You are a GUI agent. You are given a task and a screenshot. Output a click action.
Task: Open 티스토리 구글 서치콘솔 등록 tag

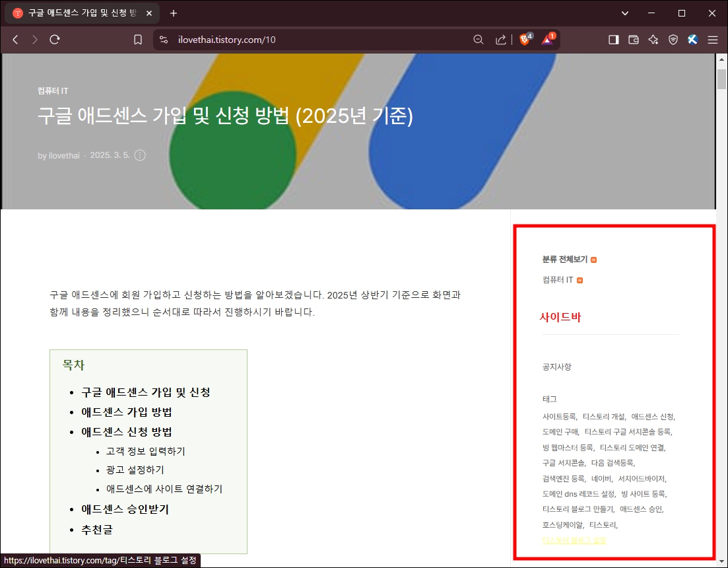tap(627, 432)
